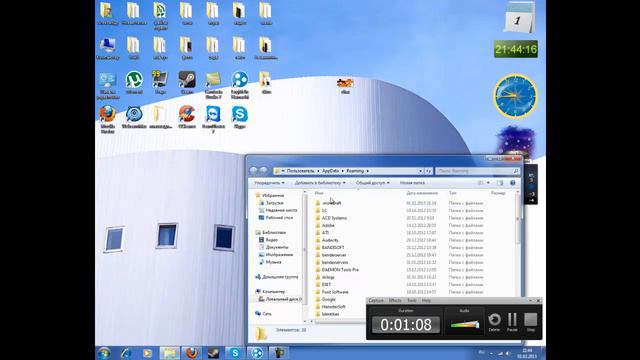Click the Roaming breadcrumb segment
The width and height of the screenshot is (640, 360).
click(355, 171)
